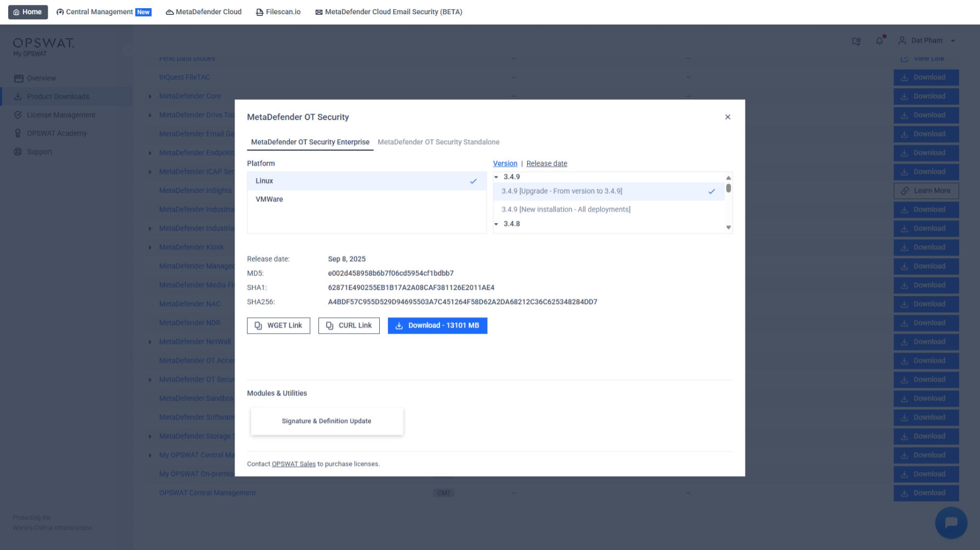Click version list scroll up arrow
980x550 pixels.
click(728, 177)
